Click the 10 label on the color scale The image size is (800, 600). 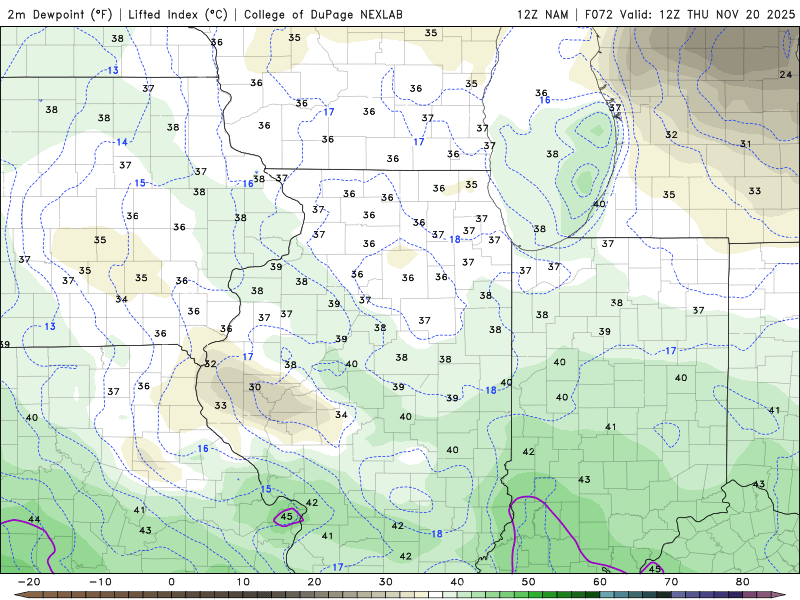[243, 582]
